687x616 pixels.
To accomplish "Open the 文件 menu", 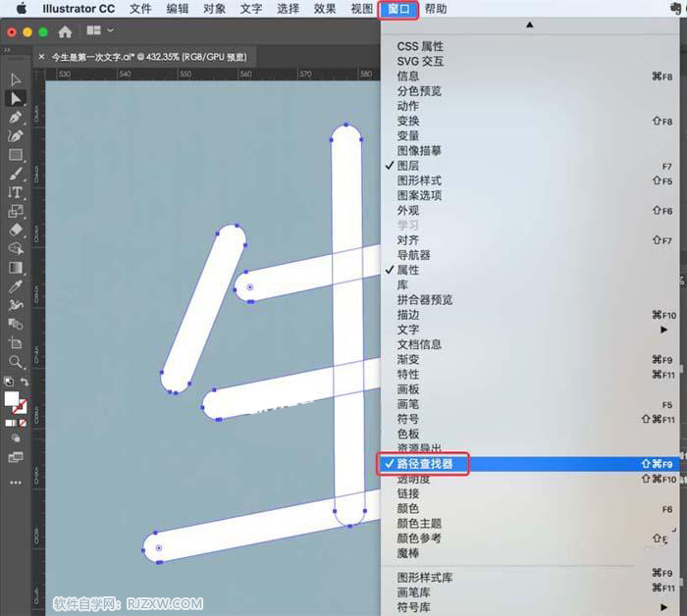I will tap(140, 9).
